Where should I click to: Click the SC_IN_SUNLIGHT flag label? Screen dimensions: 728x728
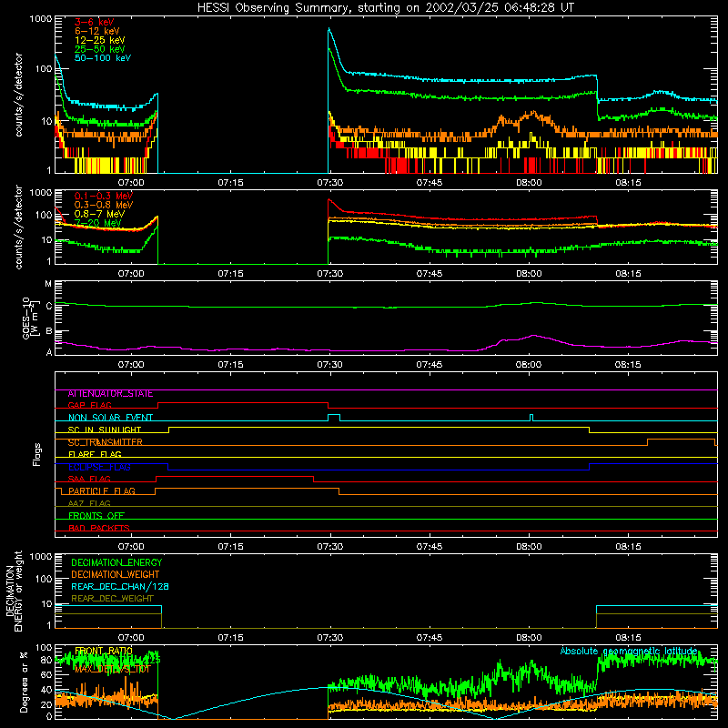coord(105,430)
